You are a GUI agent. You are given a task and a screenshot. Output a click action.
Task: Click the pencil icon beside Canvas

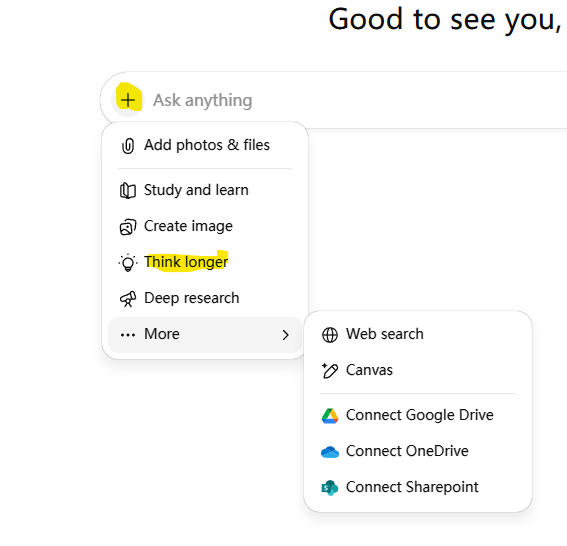[x=330, y=371]
